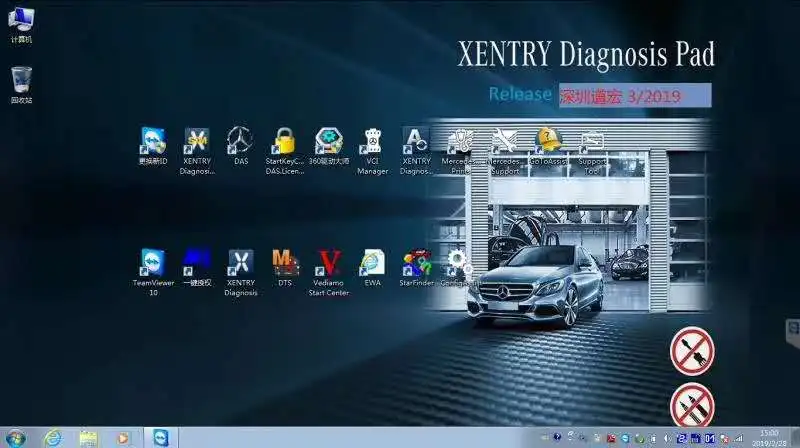
Task: Select the 更换新ID desktop shortcut
Action: (x=153, y=146)
